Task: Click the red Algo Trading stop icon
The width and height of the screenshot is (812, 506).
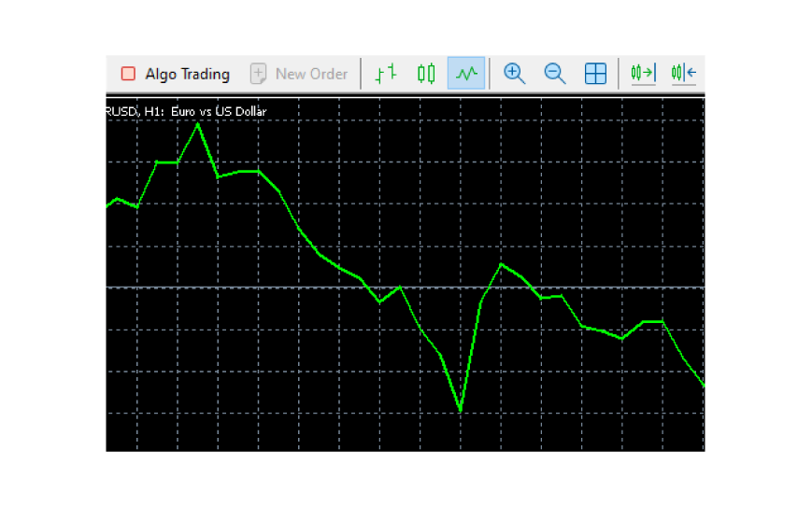Action: [128, 74]
